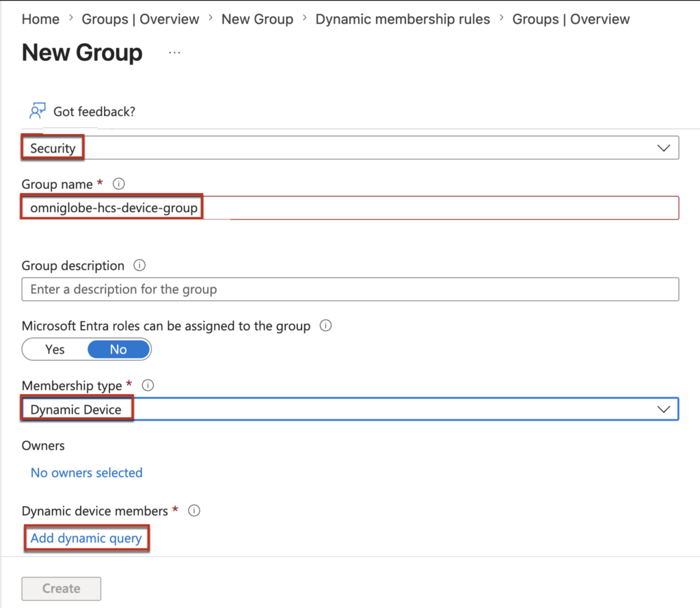Click the Got feedback person icon
The image size is (700, 608).
coord(37,111)
